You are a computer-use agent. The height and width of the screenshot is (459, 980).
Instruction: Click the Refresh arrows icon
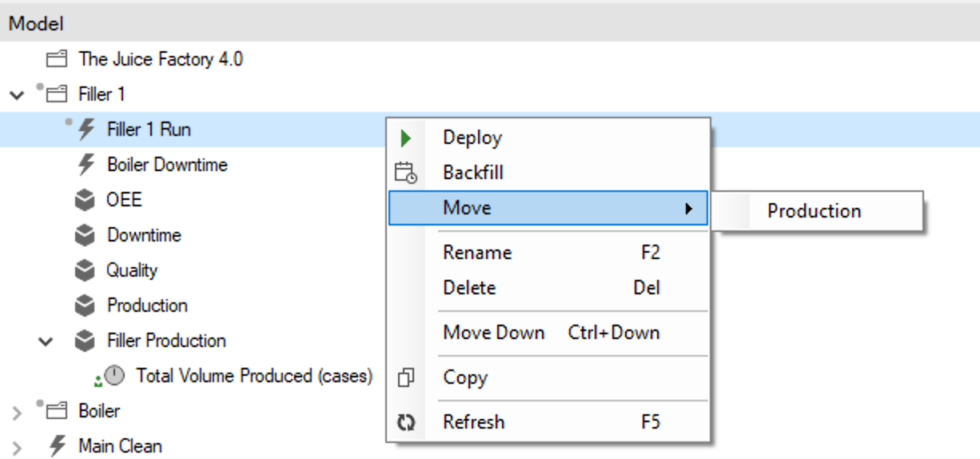[x=406, y=422]
